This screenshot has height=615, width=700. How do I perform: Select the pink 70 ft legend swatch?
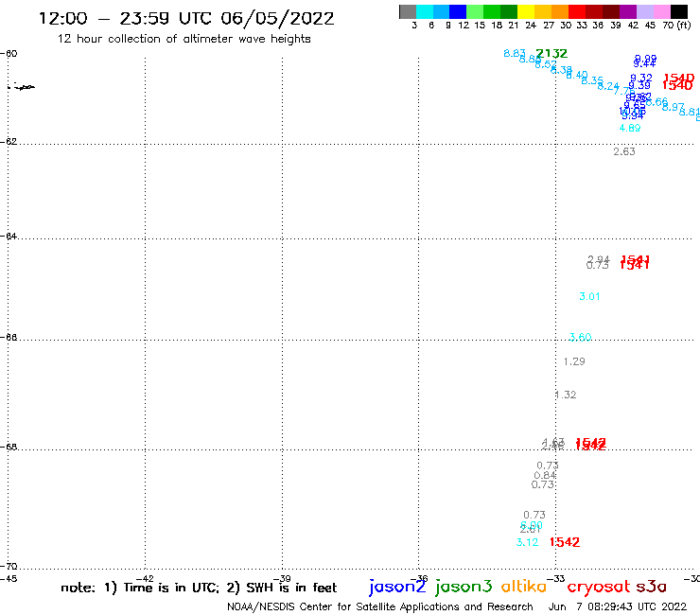click(661, 11)
